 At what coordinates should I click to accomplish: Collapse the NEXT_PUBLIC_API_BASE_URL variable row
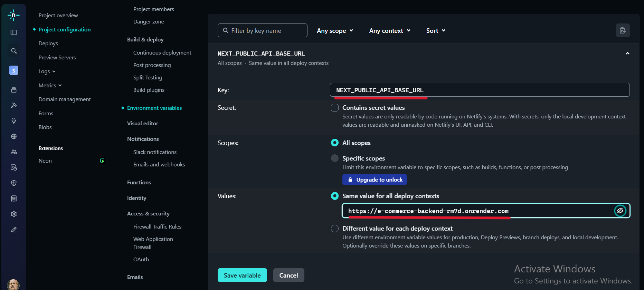point(627,54)
